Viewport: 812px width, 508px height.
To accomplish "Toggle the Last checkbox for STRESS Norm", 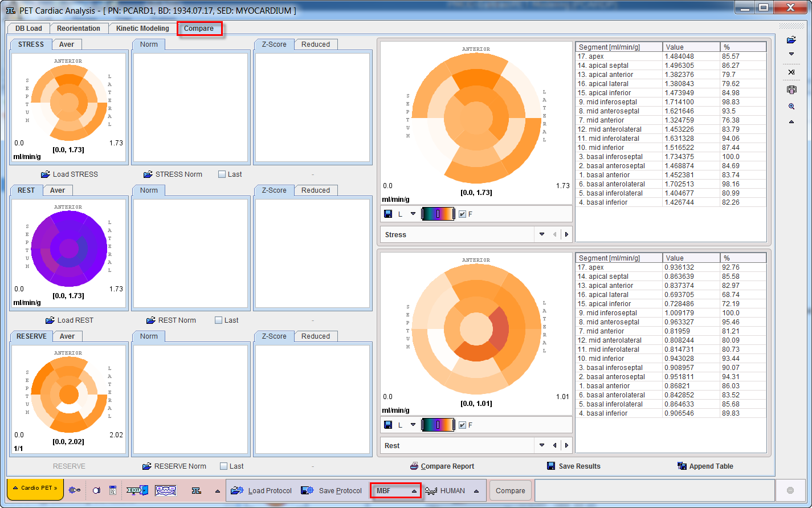I will tap(222, 174).
